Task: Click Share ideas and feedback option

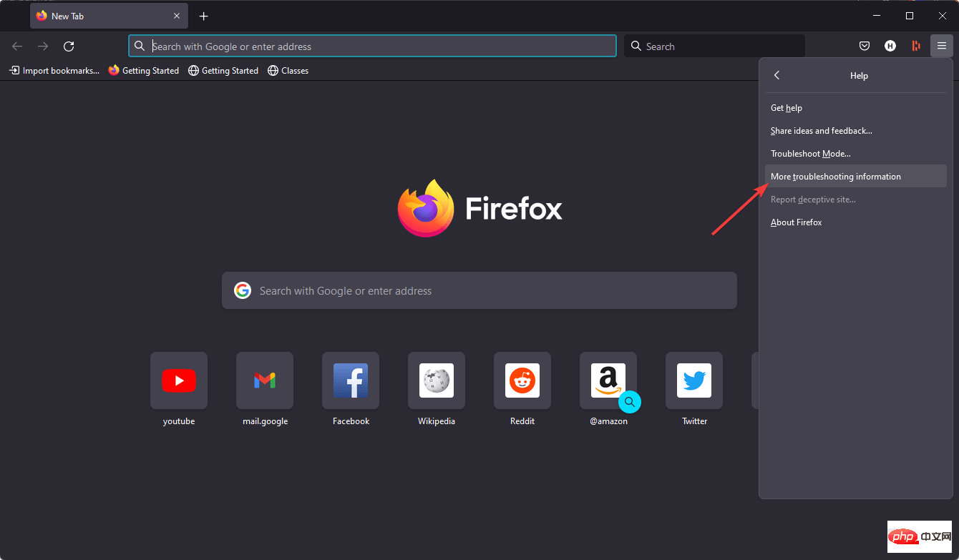Action: coord(821,131)
